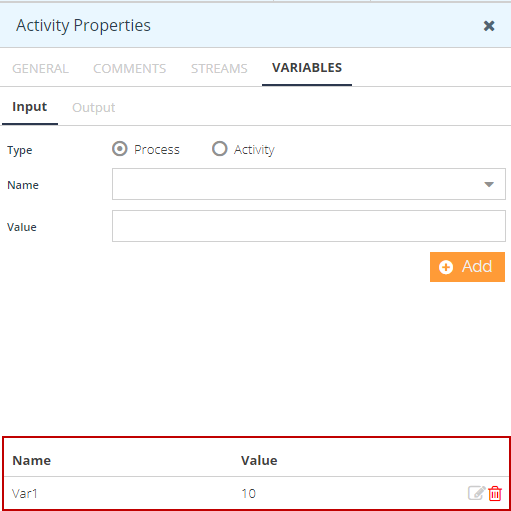Image resolution: width=511 pixels, height=511 pixels.
Task: Select the Var1 row name
Action: tap(25, 493)
